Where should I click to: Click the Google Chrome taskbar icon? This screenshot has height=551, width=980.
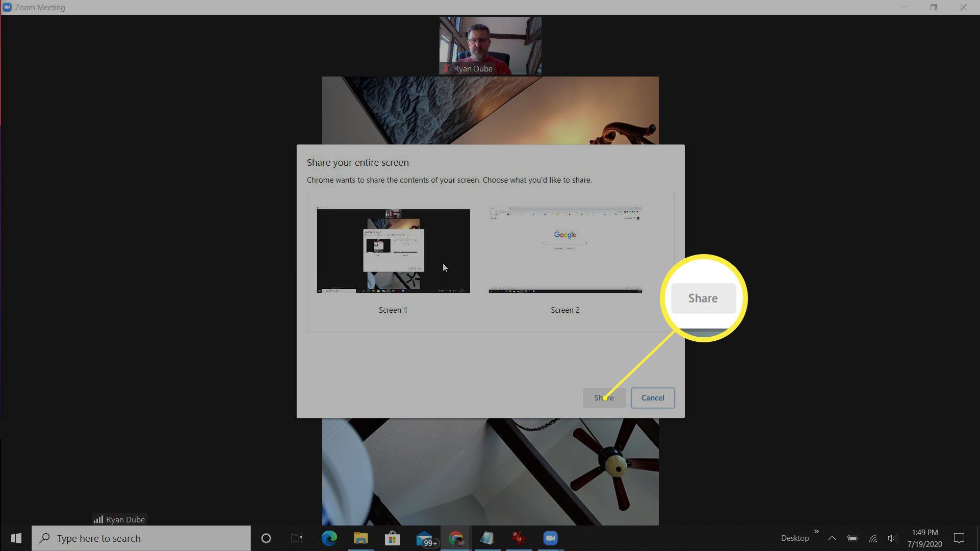click(456, 538)
